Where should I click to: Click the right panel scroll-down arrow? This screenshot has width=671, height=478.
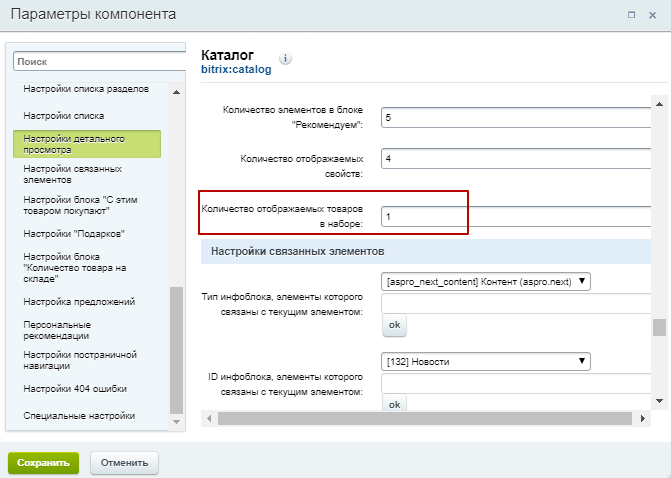point(659,401)
